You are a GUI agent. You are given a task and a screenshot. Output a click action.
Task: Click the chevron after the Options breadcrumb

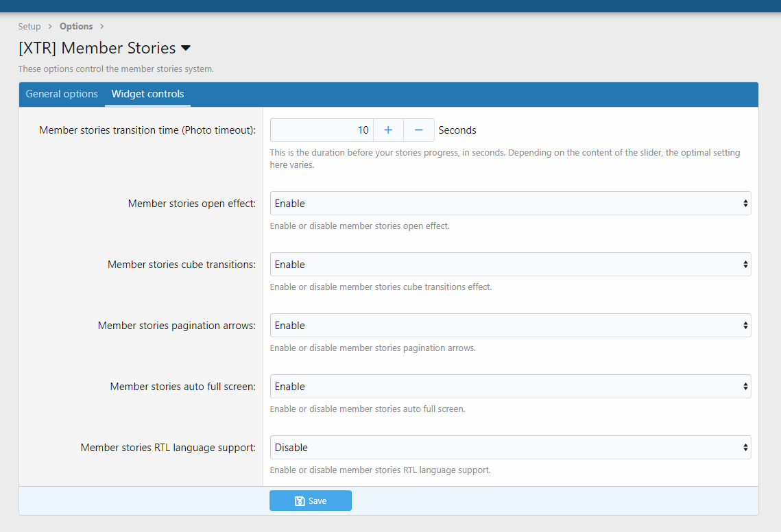pyautogui.click(x=101, y=27)
